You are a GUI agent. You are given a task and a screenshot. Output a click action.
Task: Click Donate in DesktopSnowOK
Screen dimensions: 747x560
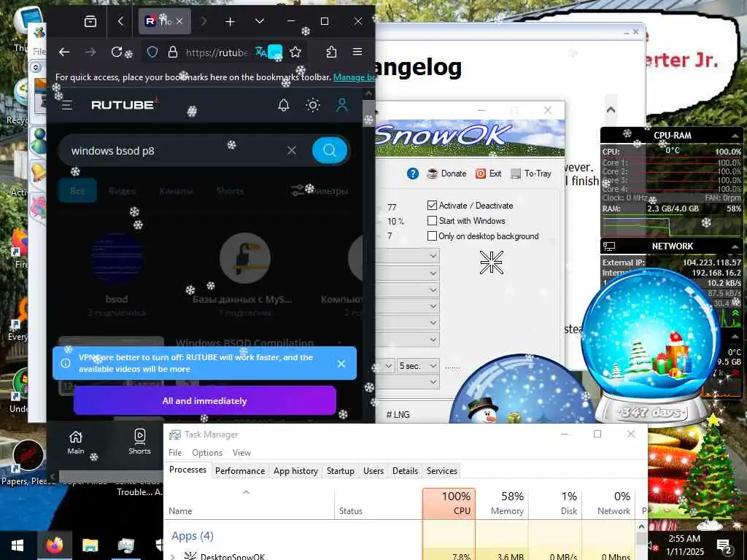[447, 174]
